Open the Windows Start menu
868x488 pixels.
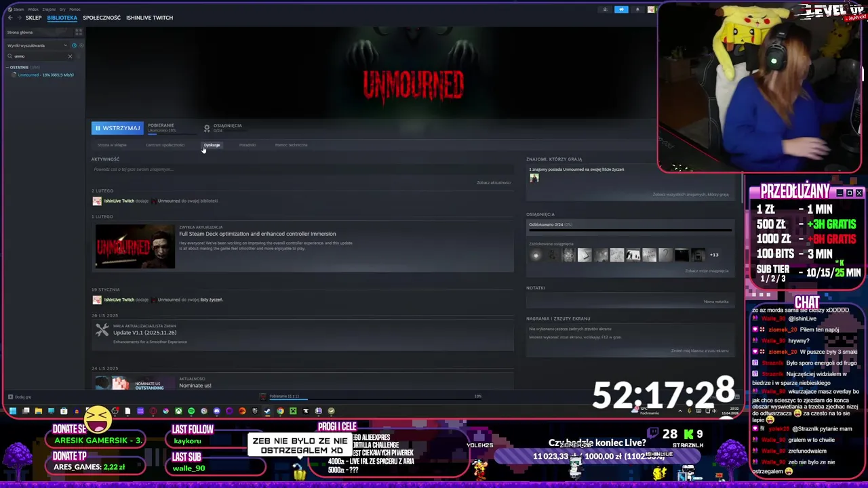coord(12,411)
